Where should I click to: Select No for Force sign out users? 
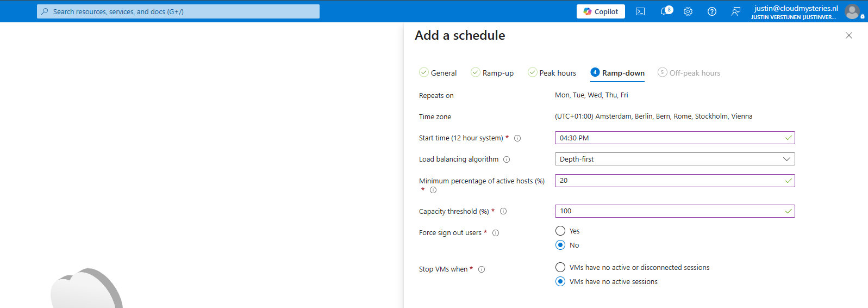[560, 245]
